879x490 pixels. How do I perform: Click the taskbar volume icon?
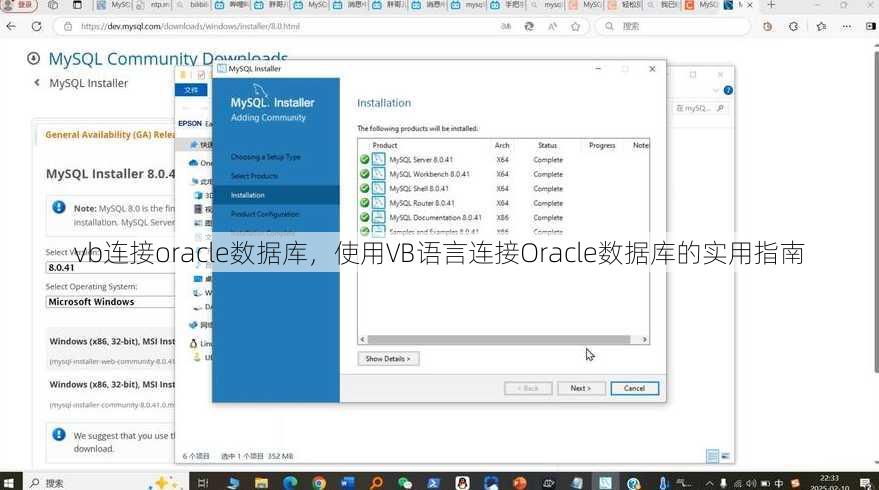(x=751, y=483)
